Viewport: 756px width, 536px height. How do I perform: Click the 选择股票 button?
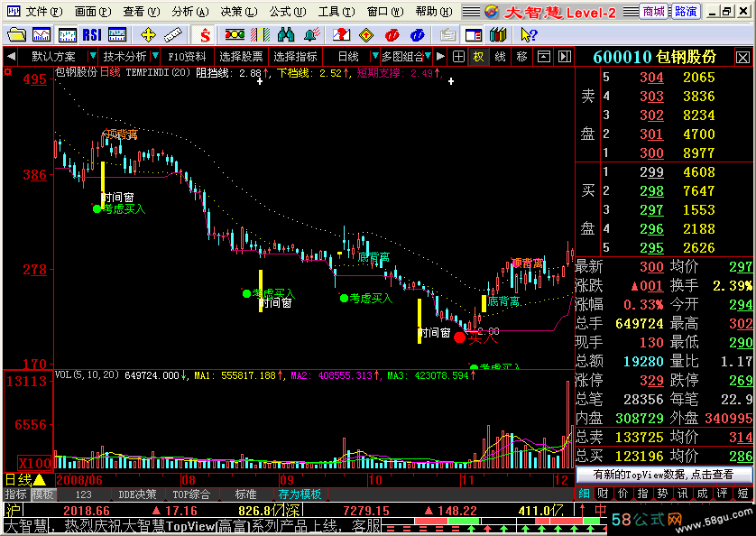pos(241,57)
